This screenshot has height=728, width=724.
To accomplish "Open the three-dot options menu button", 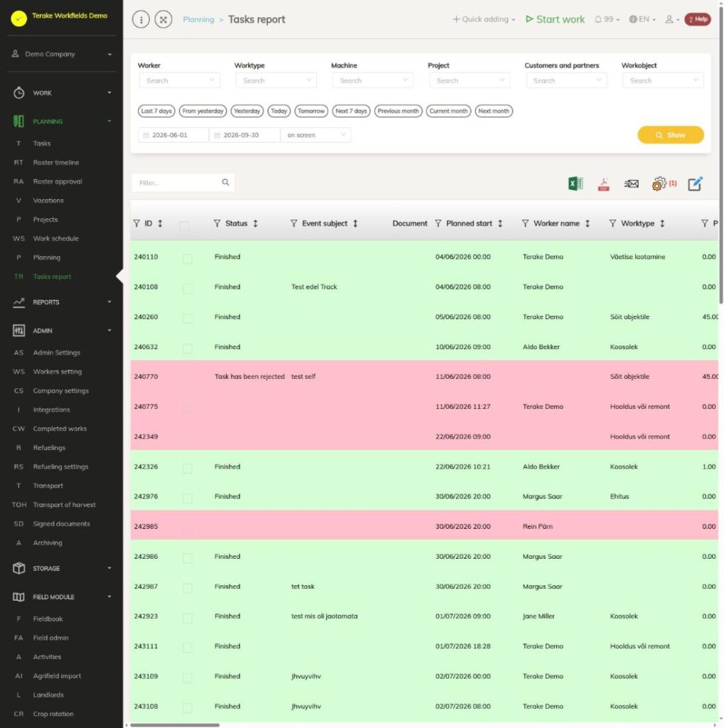I will (141, 19).
